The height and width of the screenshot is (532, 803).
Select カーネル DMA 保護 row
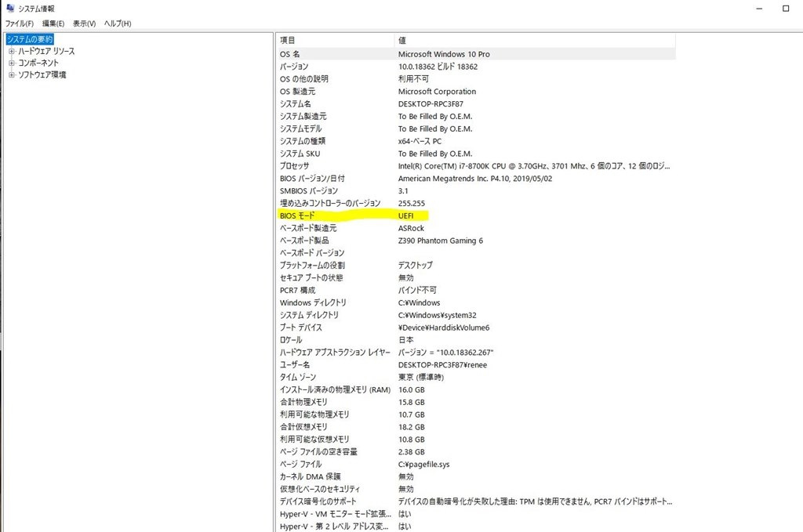click(476, 476)
